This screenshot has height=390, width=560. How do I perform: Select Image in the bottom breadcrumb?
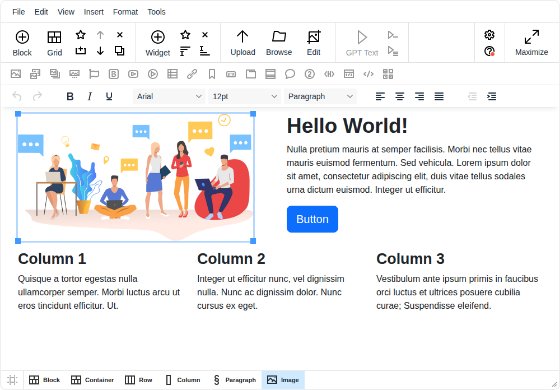point(283,380)
